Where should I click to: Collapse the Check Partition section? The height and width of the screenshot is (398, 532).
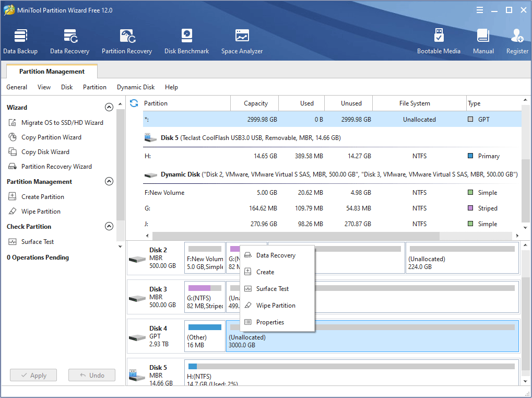click(109, 226)
